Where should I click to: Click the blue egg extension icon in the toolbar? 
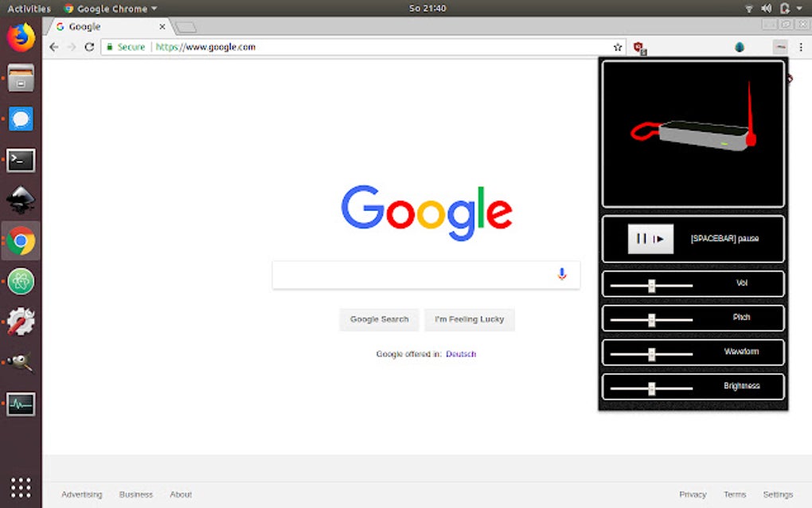click(739, 47)
